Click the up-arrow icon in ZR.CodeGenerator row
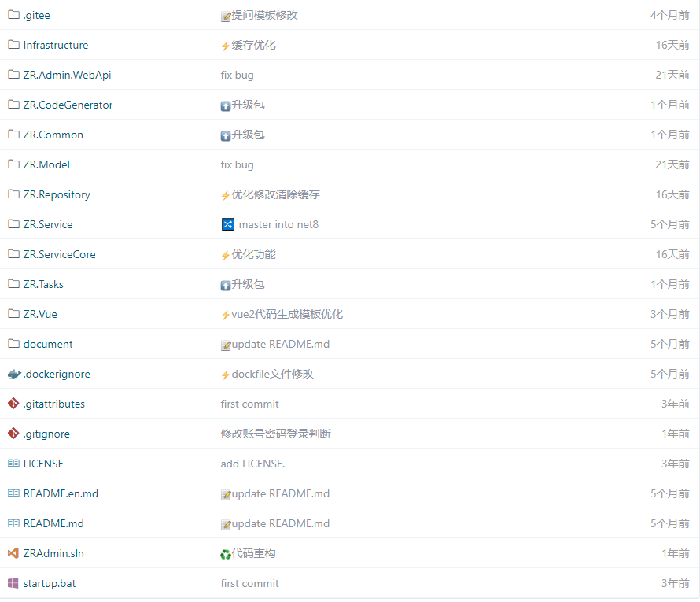Screen dimensions: 700x602 [x=226, y=105]
